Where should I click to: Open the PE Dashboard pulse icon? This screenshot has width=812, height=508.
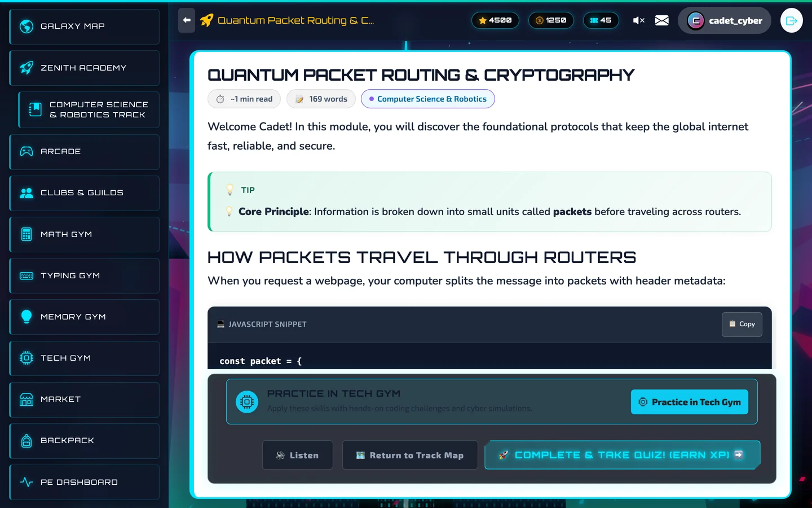tap(27, 482)
